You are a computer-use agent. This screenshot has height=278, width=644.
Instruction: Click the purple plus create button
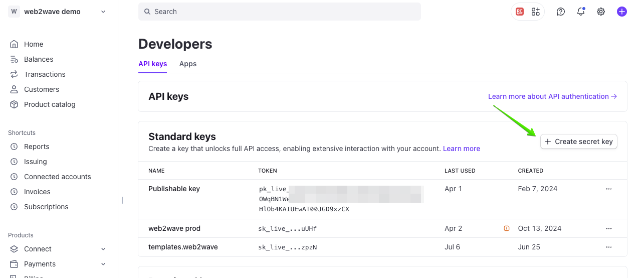pos(622,12)
